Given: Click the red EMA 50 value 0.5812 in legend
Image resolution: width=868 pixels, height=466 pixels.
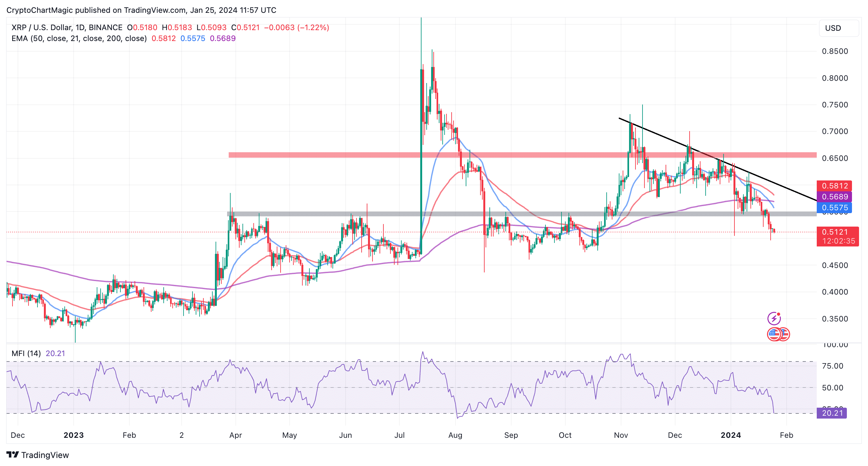Looking at the screenshot, I should [x=164, y=38].
